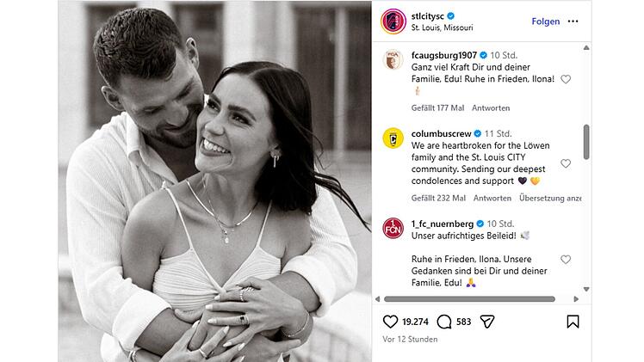Open the 1_fc_nuernberg avatar
The width and height of the screenshot is (644, 362).
393,228
